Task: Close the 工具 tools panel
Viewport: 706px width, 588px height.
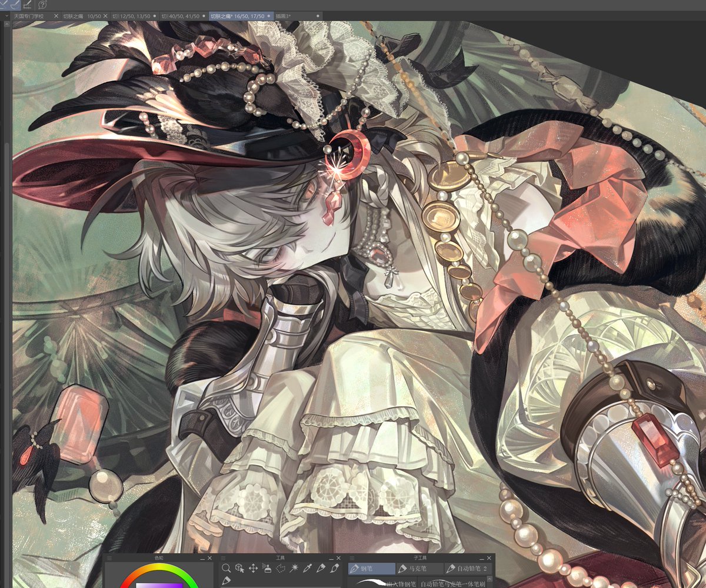Action: pyautogui.click(x=338, y=557)
